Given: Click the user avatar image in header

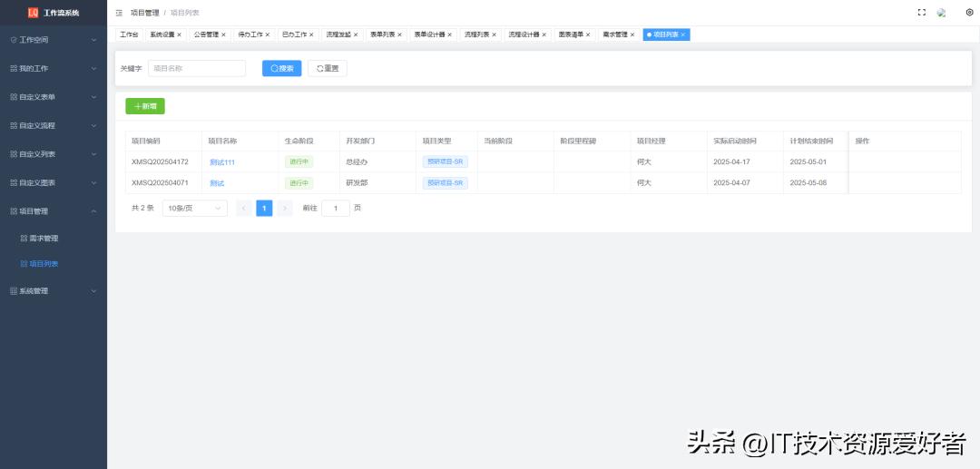Looking at the screenshot, I should point(941,13).
